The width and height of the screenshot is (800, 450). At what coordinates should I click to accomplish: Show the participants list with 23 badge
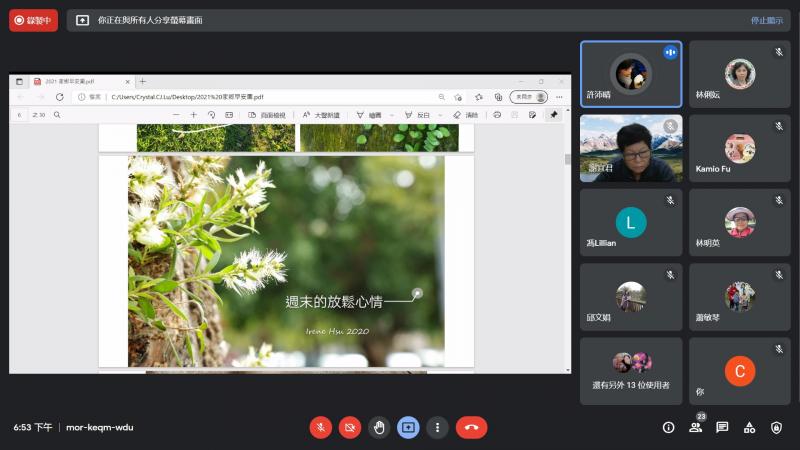pos(695,427)
